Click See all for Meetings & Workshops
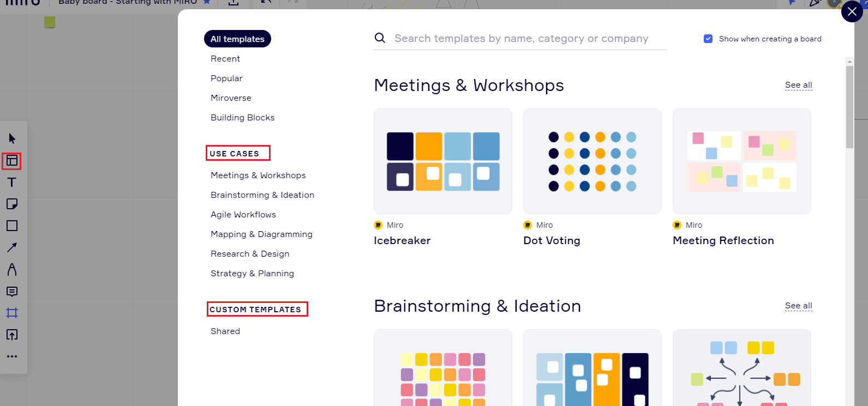Viewport: 868px width, 406px height. point(798,85)
